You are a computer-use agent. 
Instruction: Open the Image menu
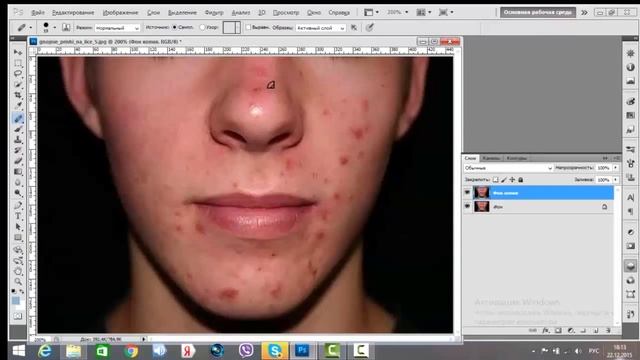coord(120,13)
